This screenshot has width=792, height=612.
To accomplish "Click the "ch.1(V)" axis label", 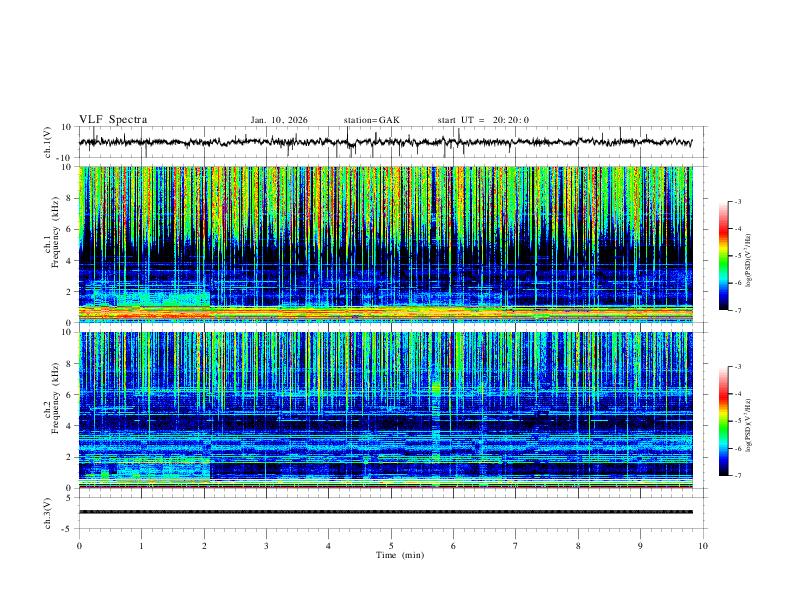I will point(48,142).
